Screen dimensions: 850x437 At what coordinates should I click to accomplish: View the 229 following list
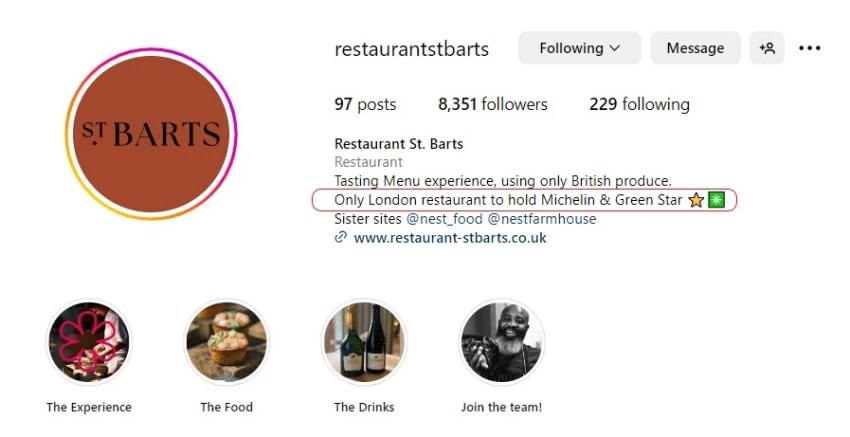[639, 104]
